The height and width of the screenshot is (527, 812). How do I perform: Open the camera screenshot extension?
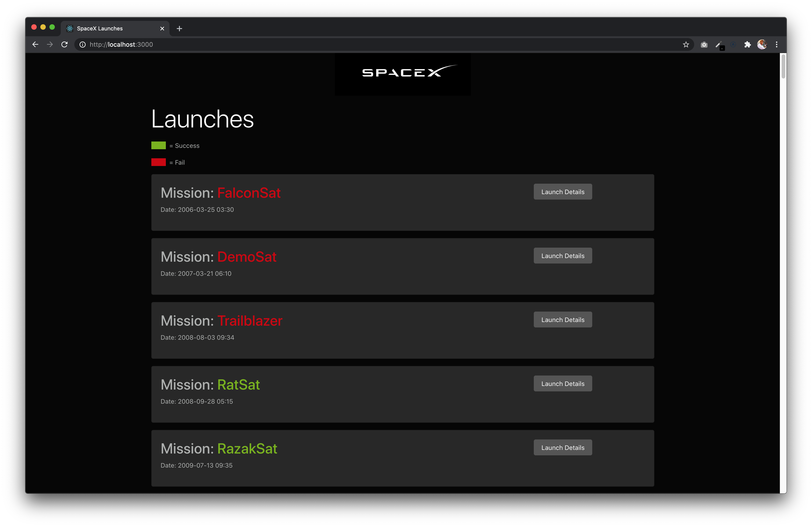click(704, 44)
